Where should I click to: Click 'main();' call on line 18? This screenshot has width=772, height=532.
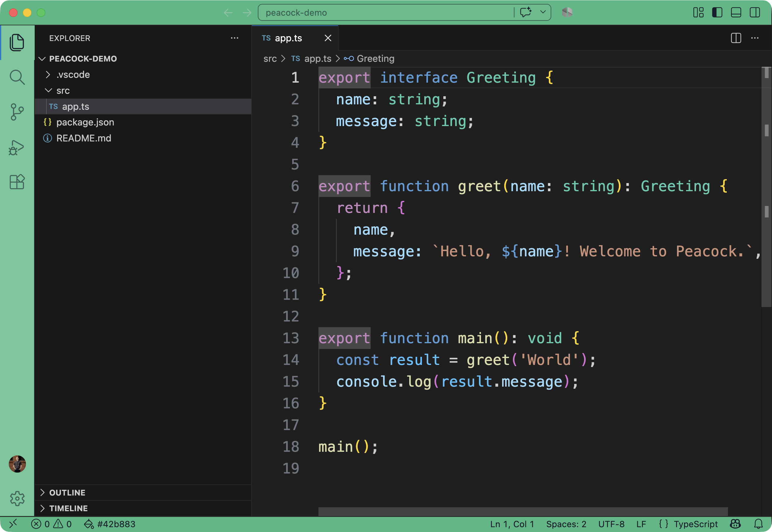[349, 447]
